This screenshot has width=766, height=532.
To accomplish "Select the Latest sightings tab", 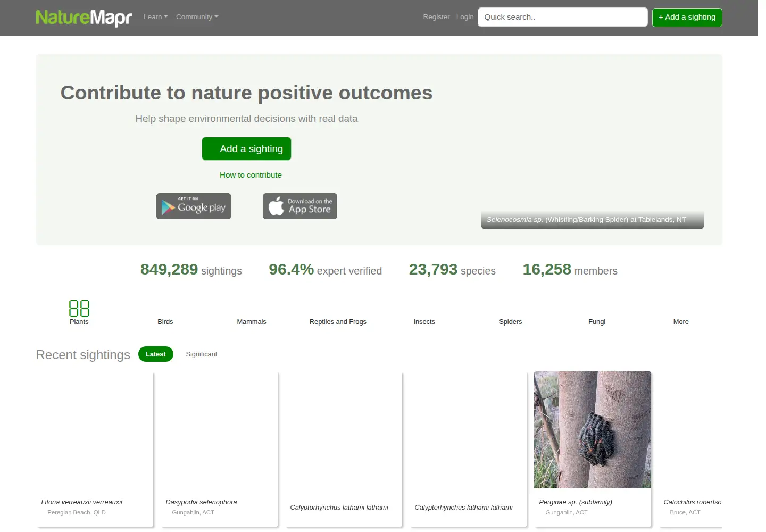I will pos(156,354).
